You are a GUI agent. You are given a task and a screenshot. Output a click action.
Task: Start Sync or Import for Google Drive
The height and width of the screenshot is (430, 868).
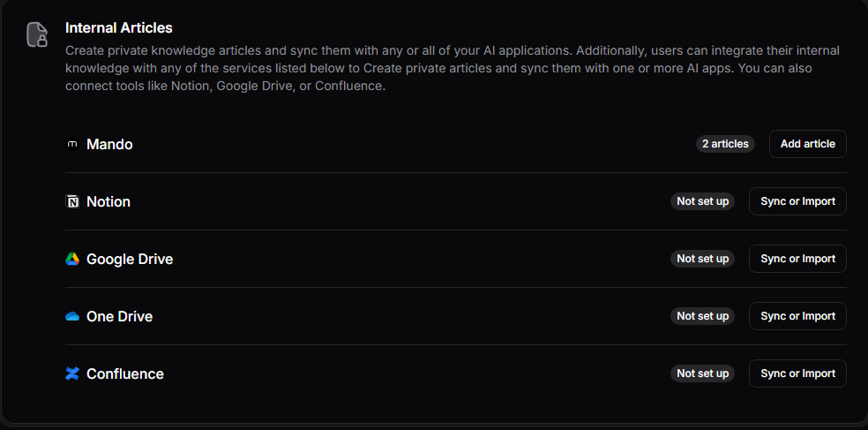(x=797, y=259)
